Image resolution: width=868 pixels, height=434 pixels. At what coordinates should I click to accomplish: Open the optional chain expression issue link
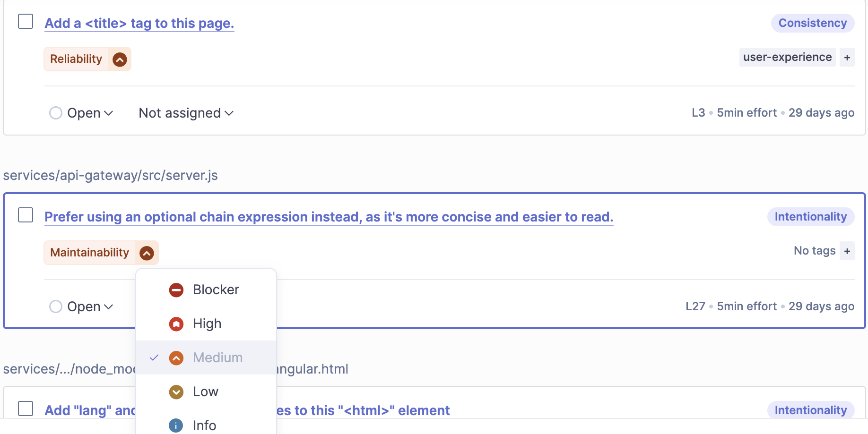329,217
